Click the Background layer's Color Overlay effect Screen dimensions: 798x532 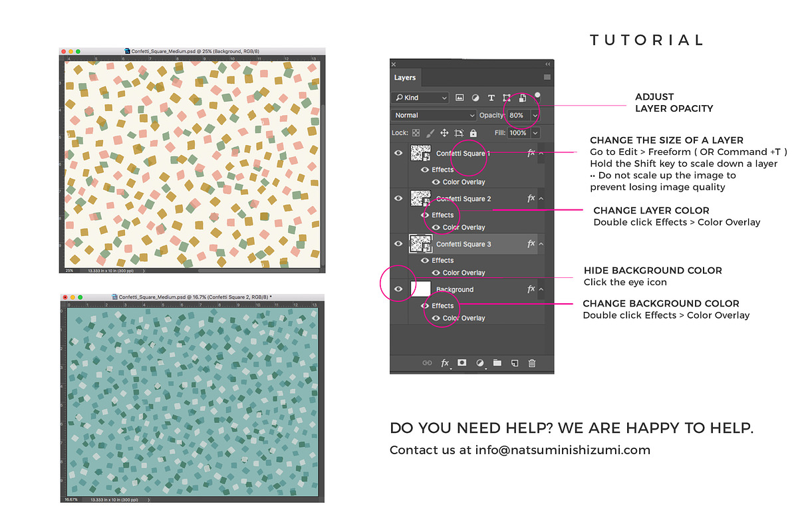pyautogui.click(x=464, y=318)
